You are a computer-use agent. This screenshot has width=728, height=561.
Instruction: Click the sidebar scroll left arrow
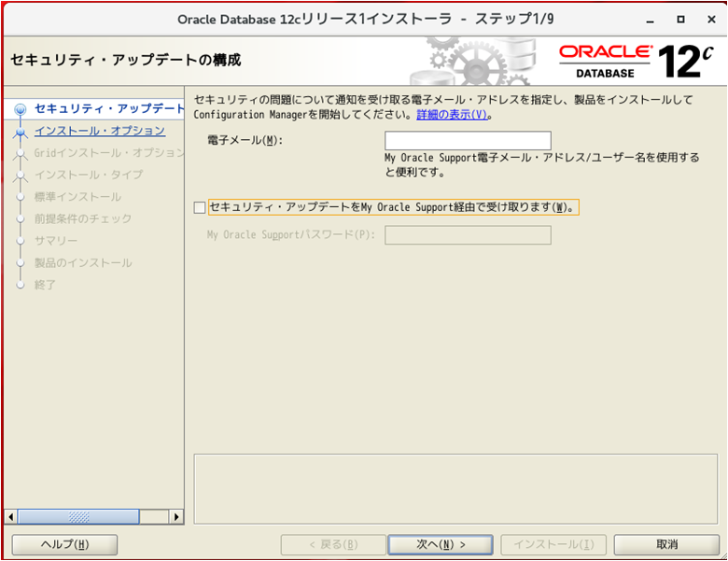(x=10, y=516)
